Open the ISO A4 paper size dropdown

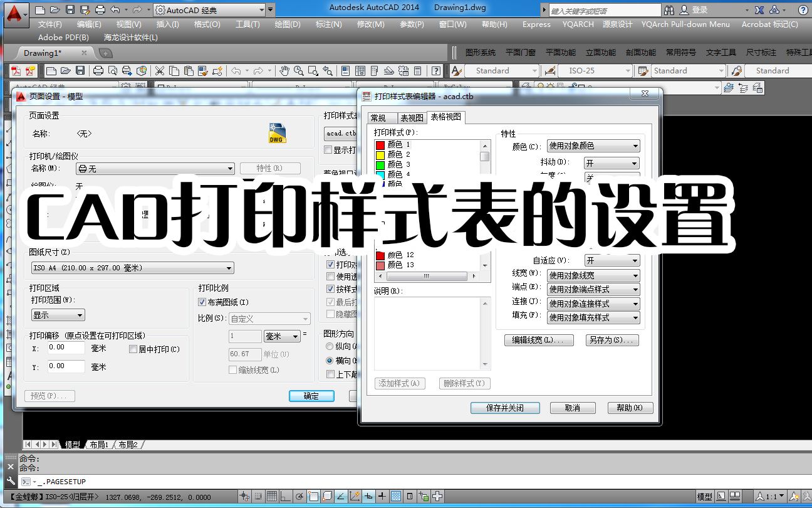132,268
